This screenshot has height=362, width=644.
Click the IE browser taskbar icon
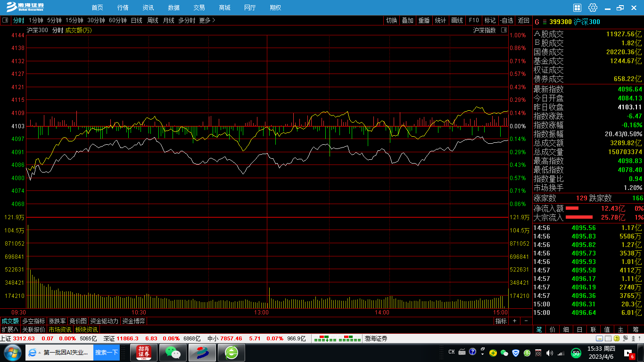click(x=33, y=353)
